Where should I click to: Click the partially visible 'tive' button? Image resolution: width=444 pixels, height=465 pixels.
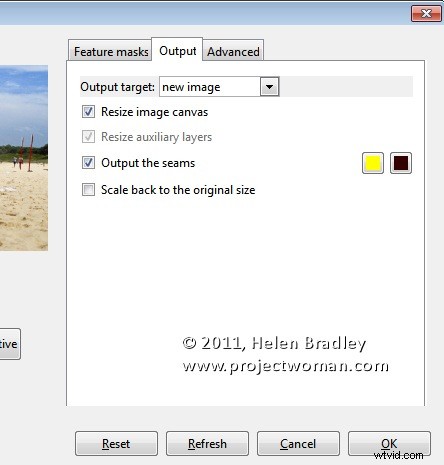coord(10,344)
